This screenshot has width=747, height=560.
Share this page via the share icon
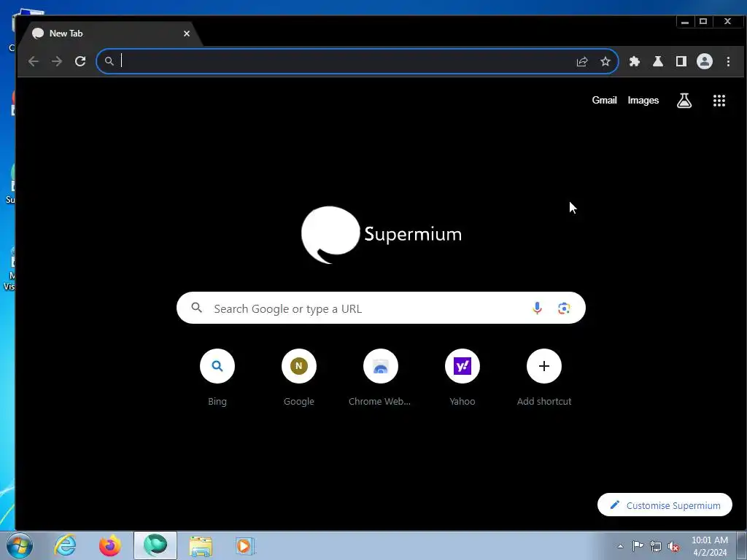tap(582, 61)
